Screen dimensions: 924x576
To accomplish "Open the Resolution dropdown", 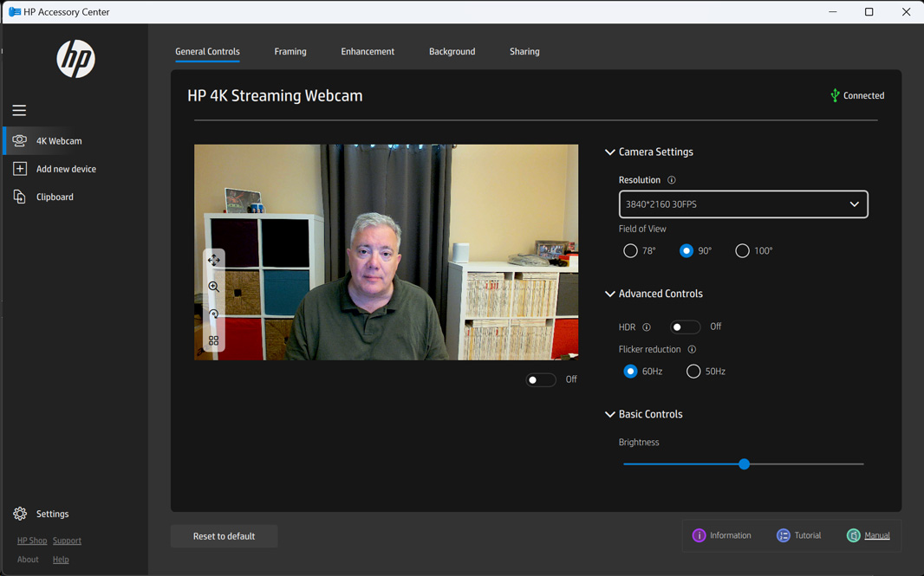I will tap(743, 204).
